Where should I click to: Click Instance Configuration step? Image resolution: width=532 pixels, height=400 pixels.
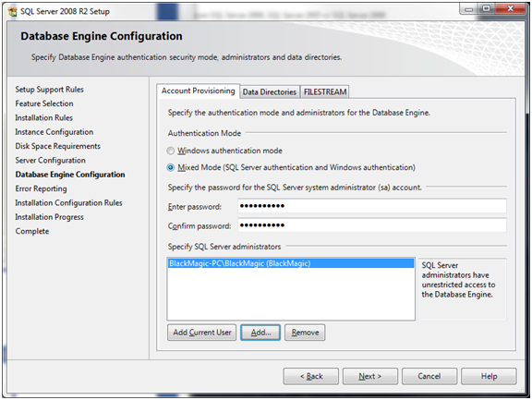pos(54,132)
